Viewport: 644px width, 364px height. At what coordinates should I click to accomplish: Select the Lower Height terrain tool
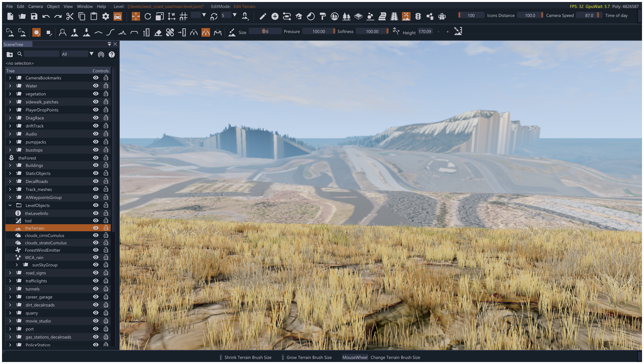click(87, 32)
